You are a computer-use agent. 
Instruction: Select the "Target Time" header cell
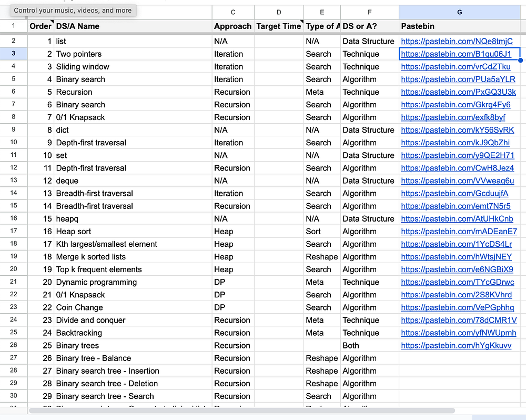coord(279,26)
